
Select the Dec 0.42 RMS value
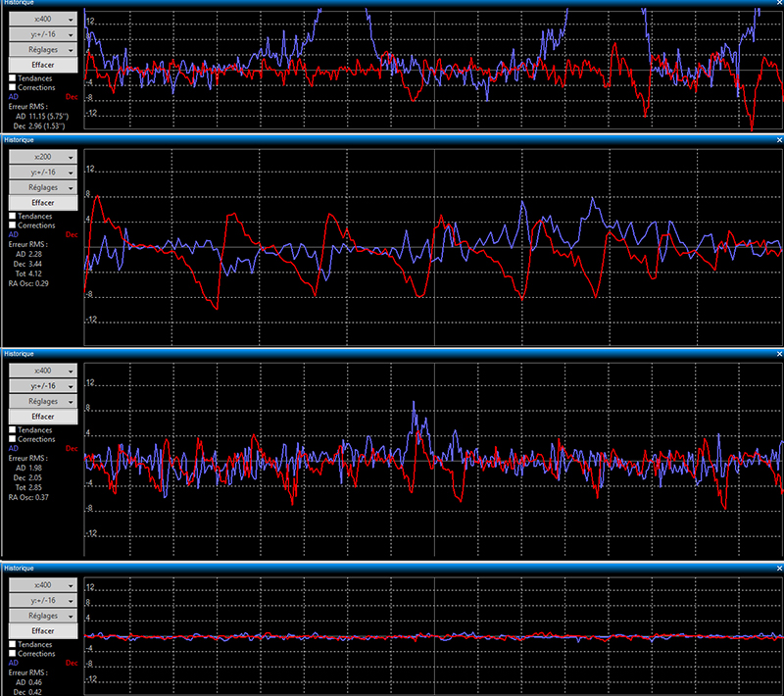[x=27, y=692]
